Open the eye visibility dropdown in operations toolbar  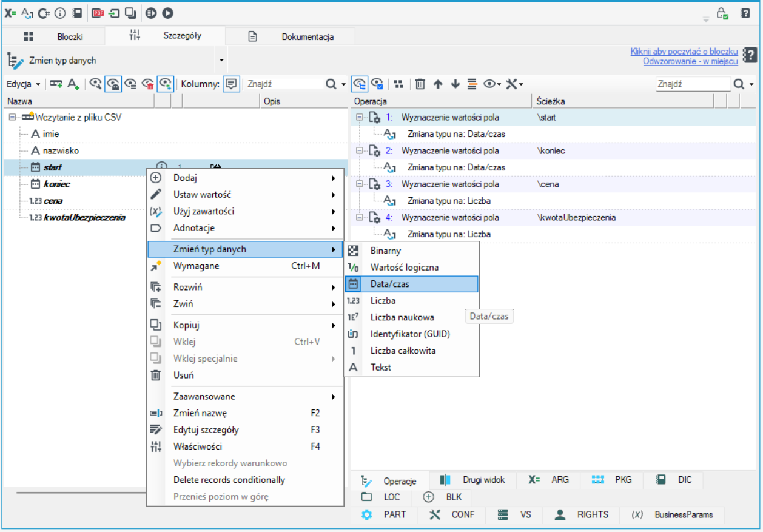pyautogui.click(x=492, y=84)
